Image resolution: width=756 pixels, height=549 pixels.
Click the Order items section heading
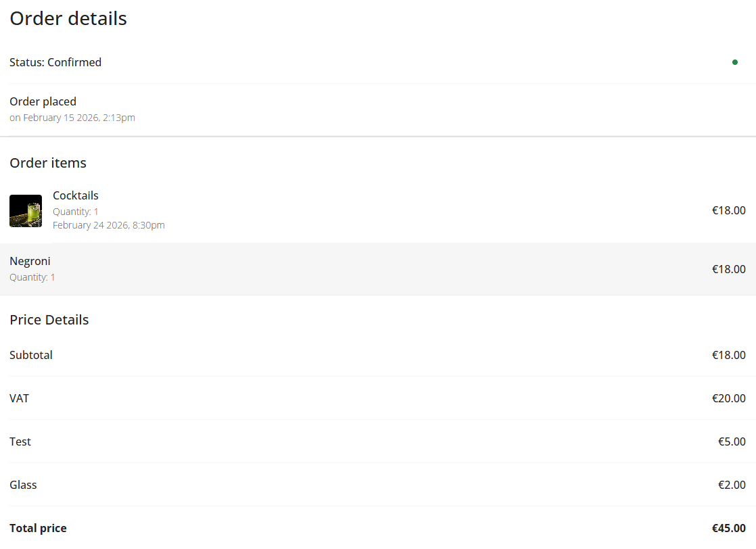point(48,163)
